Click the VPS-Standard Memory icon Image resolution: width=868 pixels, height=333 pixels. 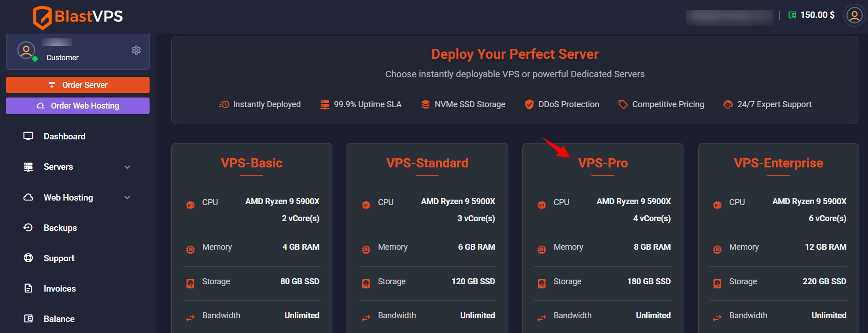click(x=366, y=250)
